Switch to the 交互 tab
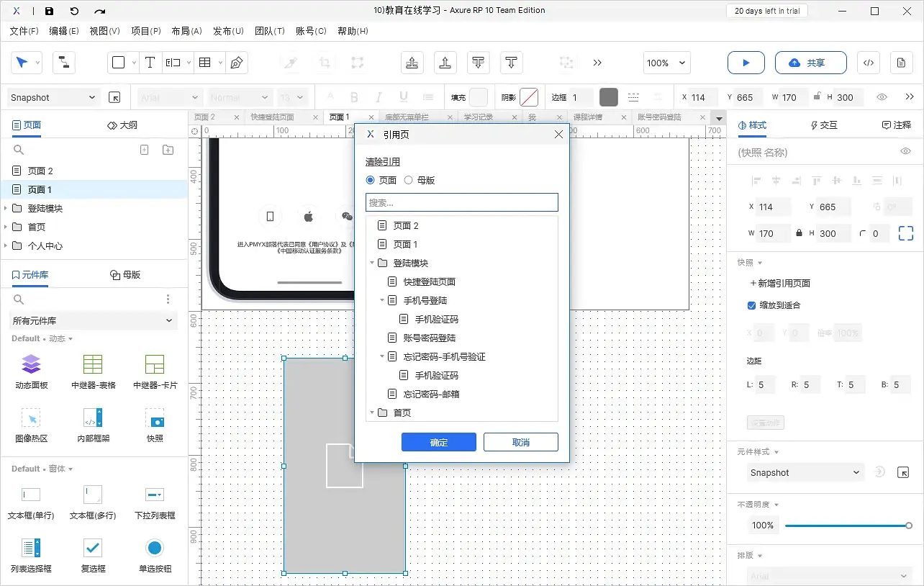 [824, 125]
